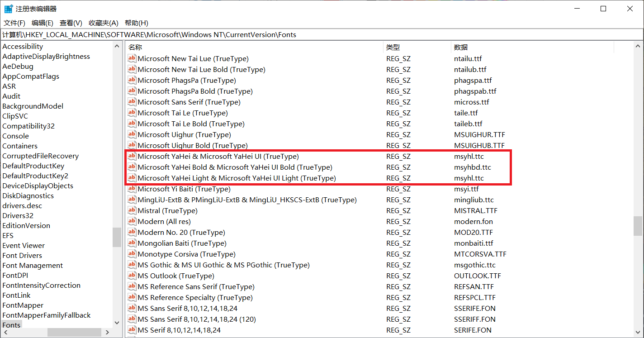Click the ab icon of MS Outlook (TrueType)

click(132, 276)
